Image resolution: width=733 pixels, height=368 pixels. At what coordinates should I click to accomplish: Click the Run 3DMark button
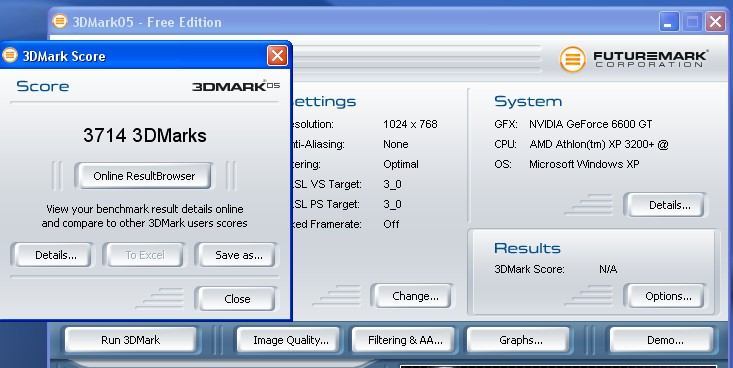point(130,340)
